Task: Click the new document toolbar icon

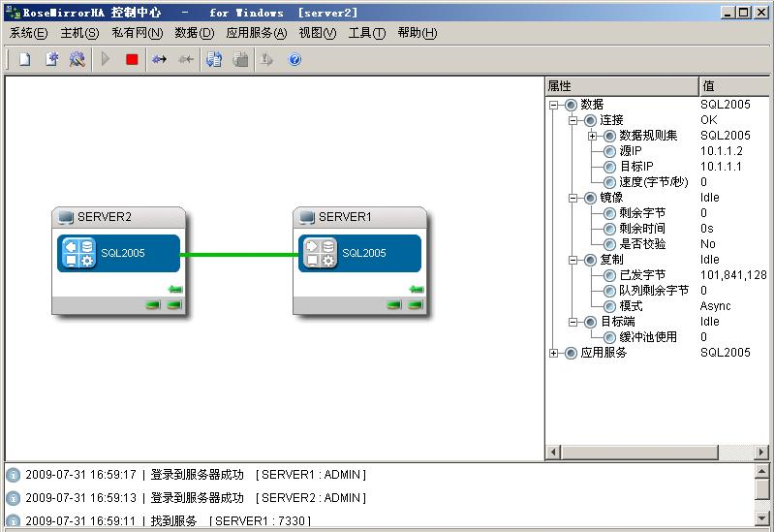Action: click(x=25, y=59)
